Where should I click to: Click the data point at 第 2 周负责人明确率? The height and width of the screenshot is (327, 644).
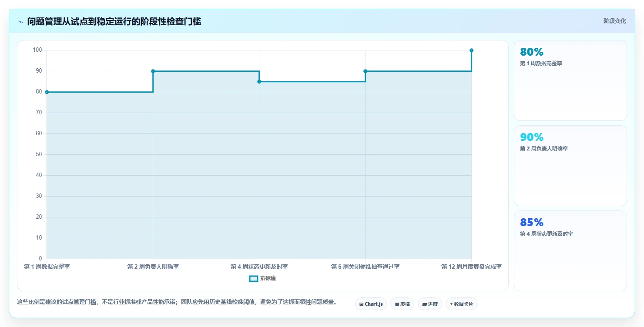pos(153,71)
